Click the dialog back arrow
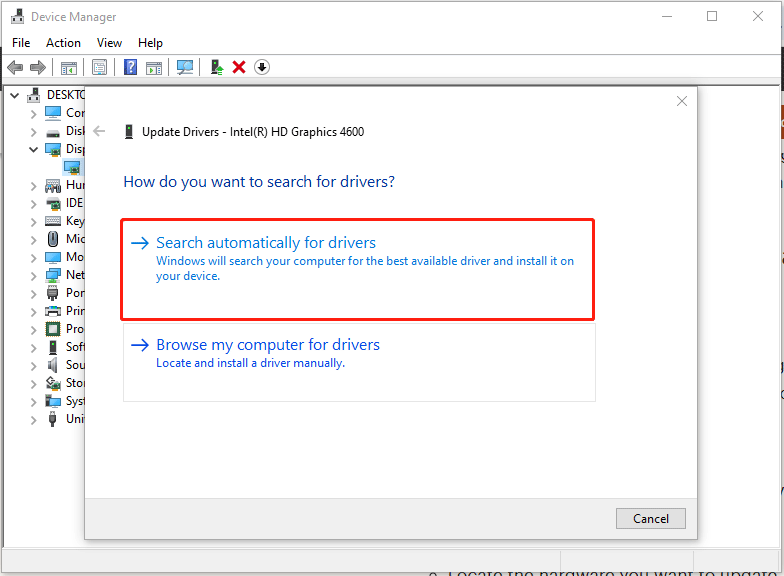 coord(100,131)
